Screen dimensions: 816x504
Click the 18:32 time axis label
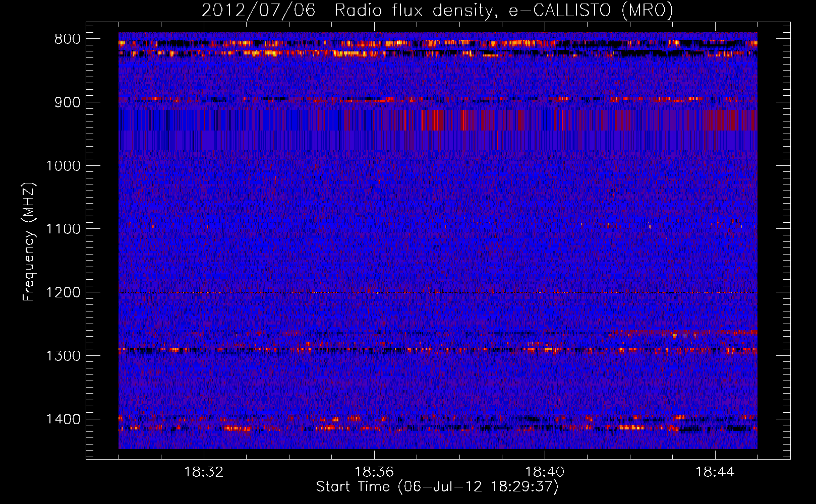(204, 472)
